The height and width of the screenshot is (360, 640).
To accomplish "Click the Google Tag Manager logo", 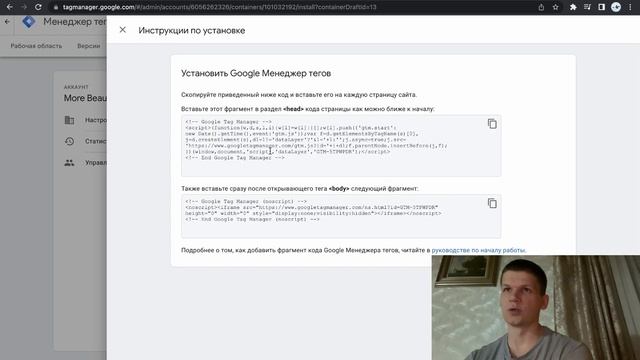I will [29, 22].
